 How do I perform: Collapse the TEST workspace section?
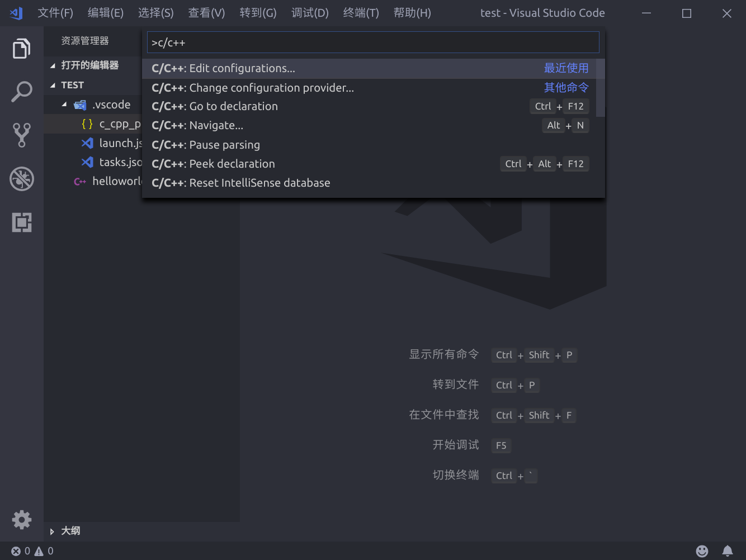tap(53, 86)
